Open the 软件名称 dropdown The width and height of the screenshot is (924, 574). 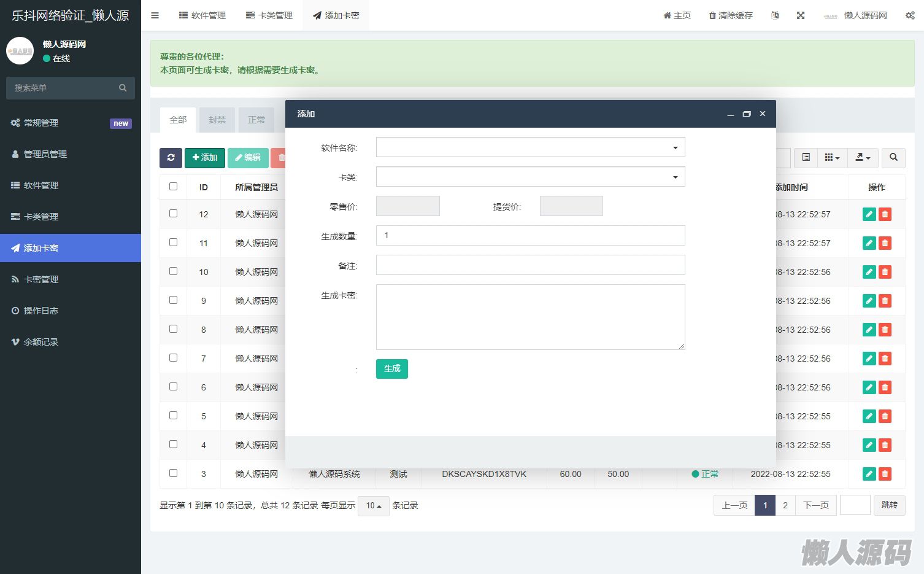pos(530,147)
